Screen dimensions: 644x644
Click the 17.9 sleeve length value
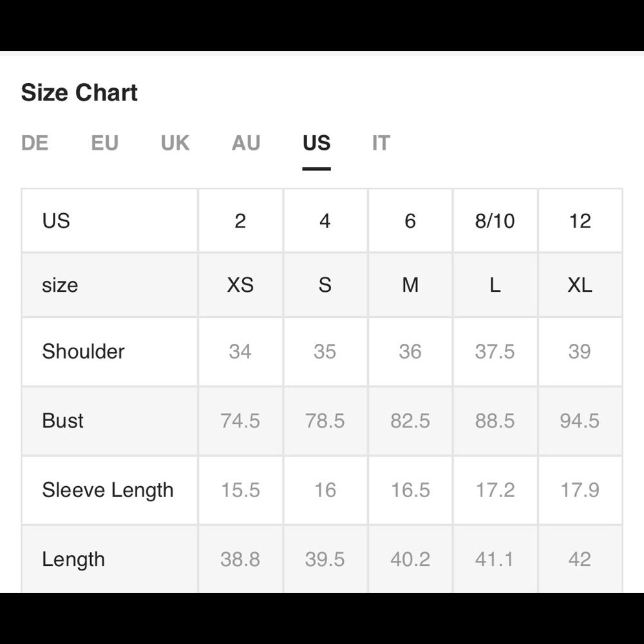click(x=580, y=490)
